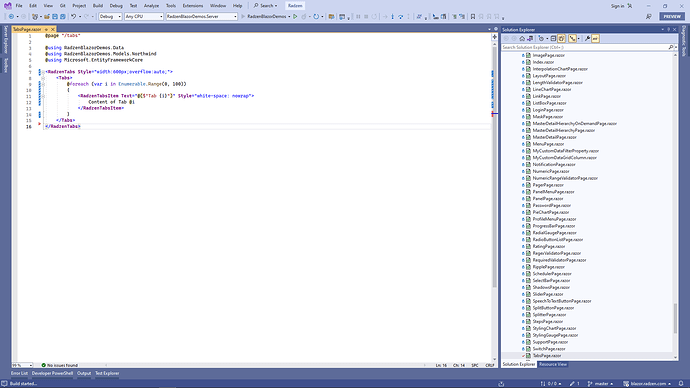Image resolution: width=690 pixels, height=388 pixels.
Task: Click the Save All toolbar icon
Action: (x=62, y=17)
